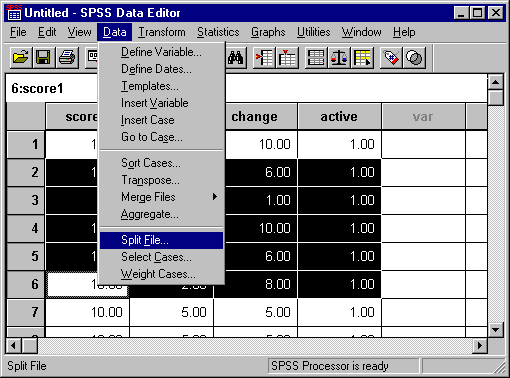
Task: Click the horizontal scrollbar right arrow
Action: (480, 346)
